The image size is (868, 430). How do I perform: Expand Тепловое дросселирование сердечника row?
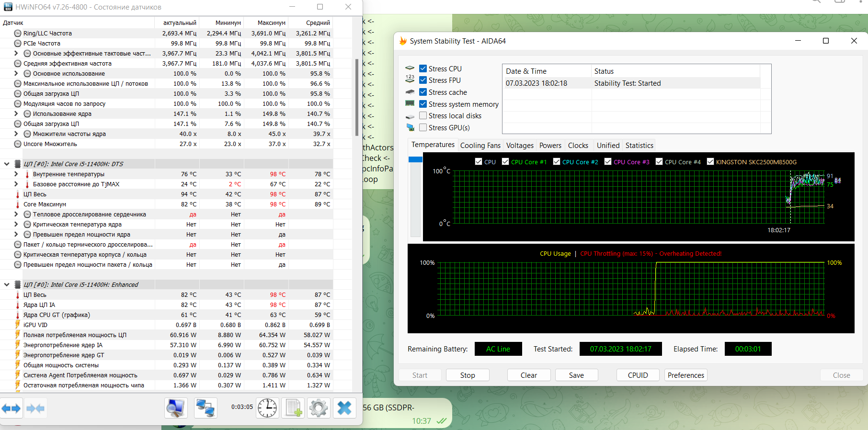[16, 214]
